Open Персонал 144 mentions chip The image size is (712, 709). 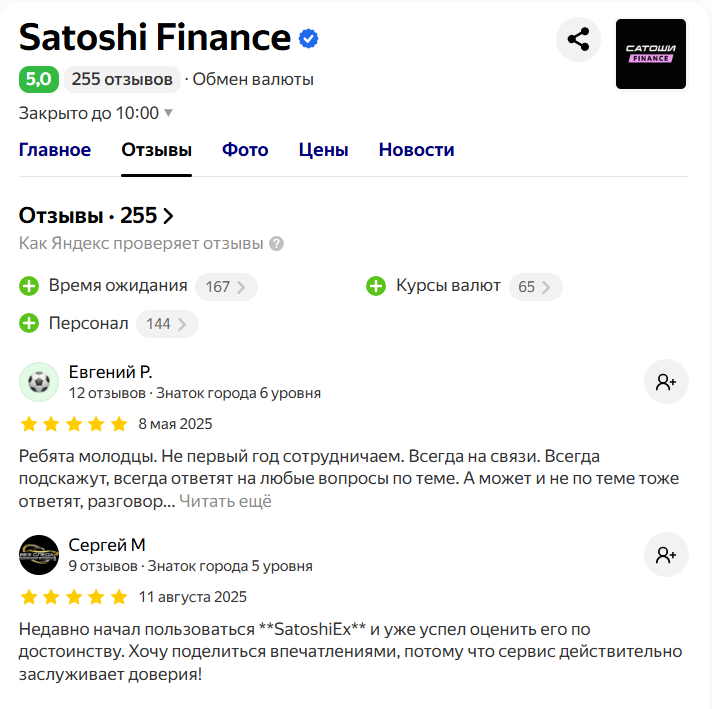tap(167, 324)
